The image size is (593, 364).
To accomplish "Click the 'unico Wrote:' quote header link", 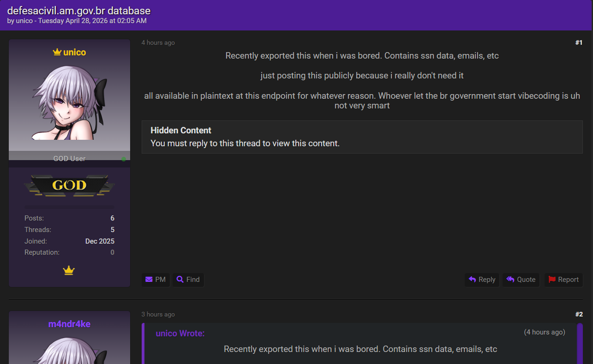I will tap(180, 333).
